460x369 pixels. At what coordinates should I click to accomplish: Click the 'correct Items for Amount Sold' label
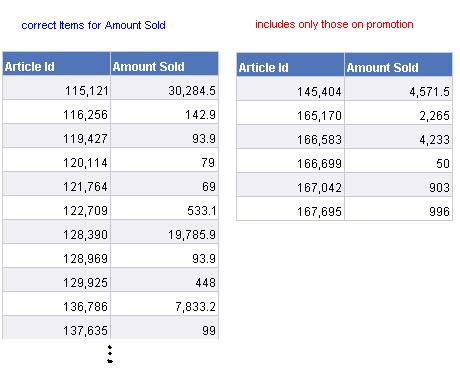[x=93, y=25]
